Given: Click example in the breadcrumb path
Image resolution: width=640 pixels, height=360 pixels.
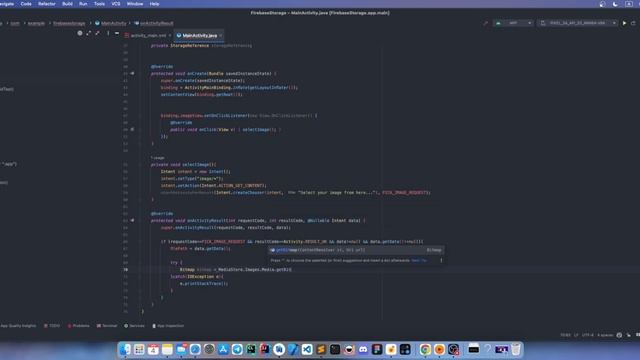Looking at the screenshot, I should coord(36,23).
